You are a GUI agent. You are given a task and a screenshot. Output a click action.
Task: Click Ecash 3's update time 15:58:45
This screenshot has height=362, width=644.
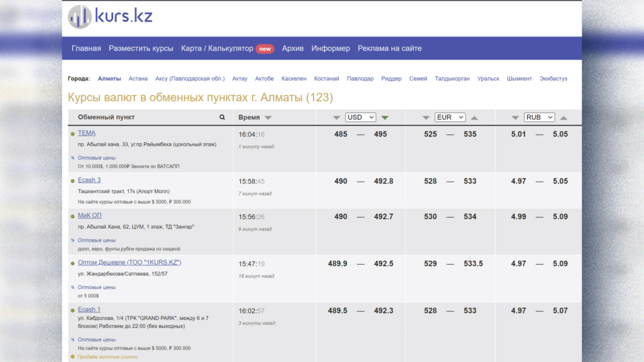252,182
